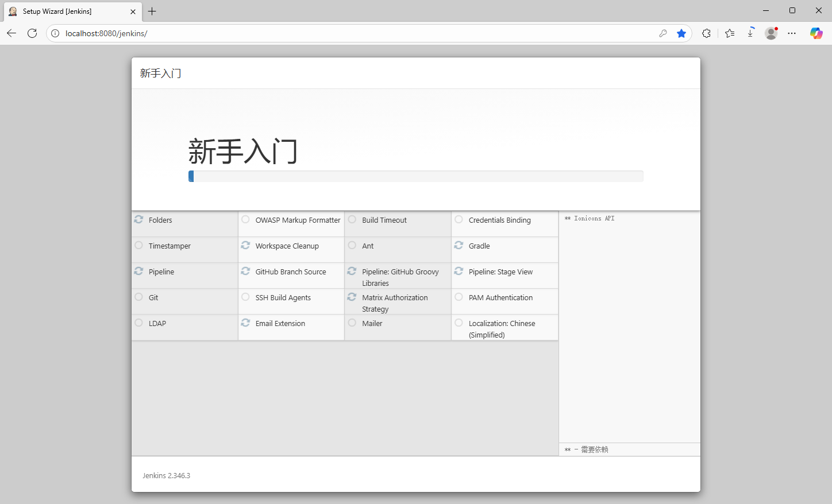Click the GitHub Branch Source label

coord(291,272)
